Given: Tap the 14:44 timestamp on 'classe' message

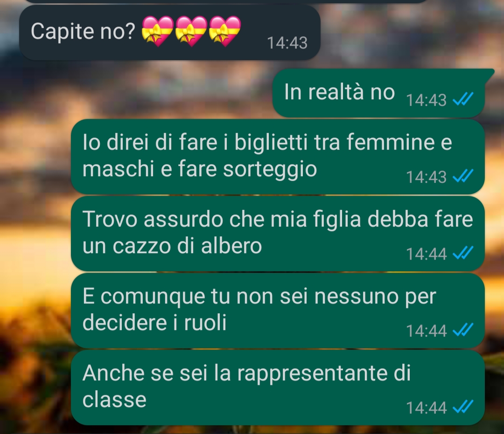Looking at the screenshot, I should [427, 408].
